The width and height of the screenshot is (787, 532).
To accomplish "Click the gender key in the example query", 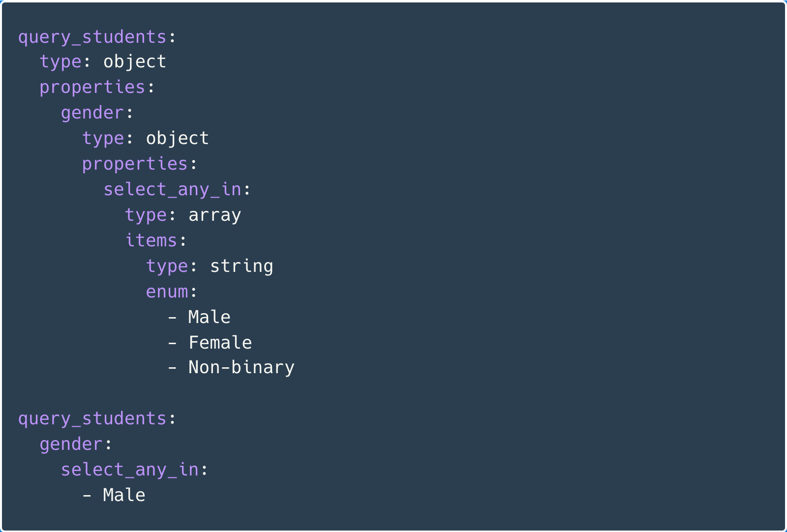I will [71, 444].
